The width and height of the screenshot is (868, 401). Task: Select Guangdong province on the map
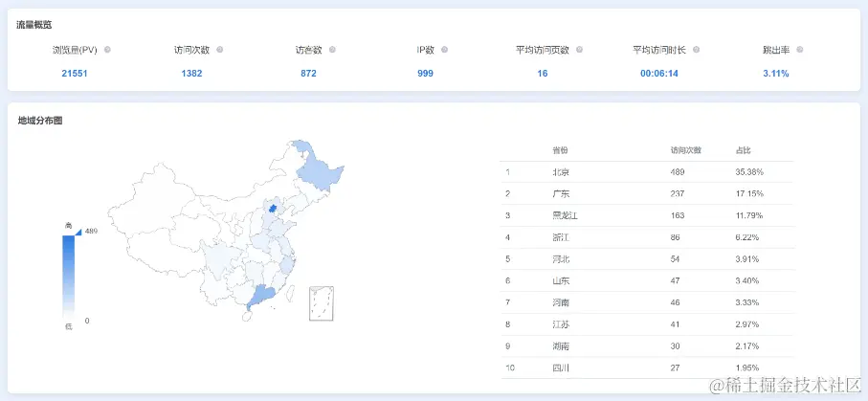[x=261, y=297]
